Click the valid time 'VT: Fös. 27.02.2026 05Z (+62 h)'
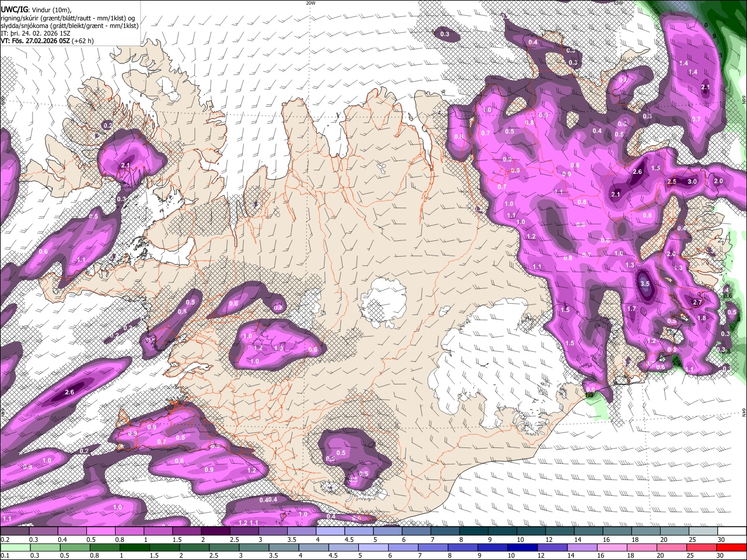 (x=47, y=41)
